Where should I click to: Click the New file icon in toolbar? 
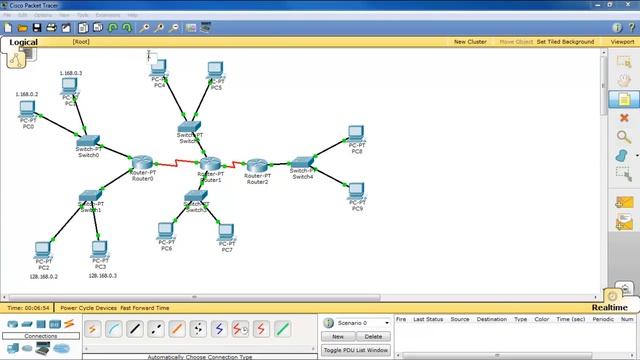pos(8,28)
